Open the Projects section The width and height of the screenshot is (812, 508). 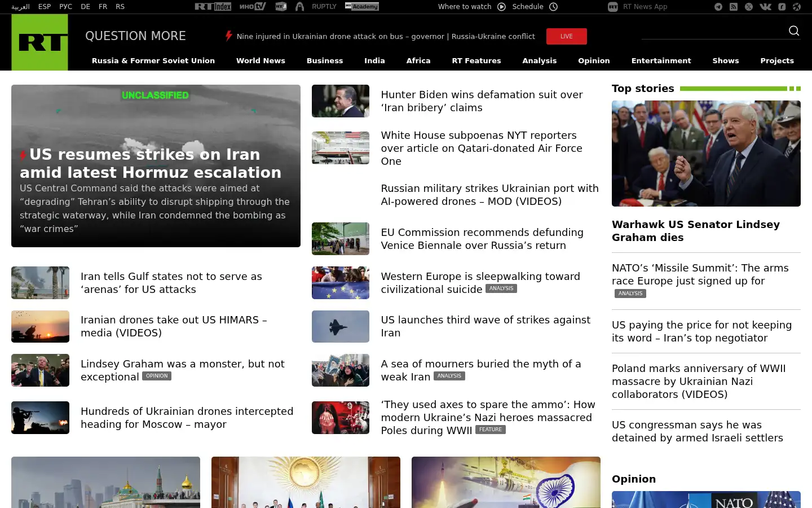pyautogui.click(x=777, y=60)
